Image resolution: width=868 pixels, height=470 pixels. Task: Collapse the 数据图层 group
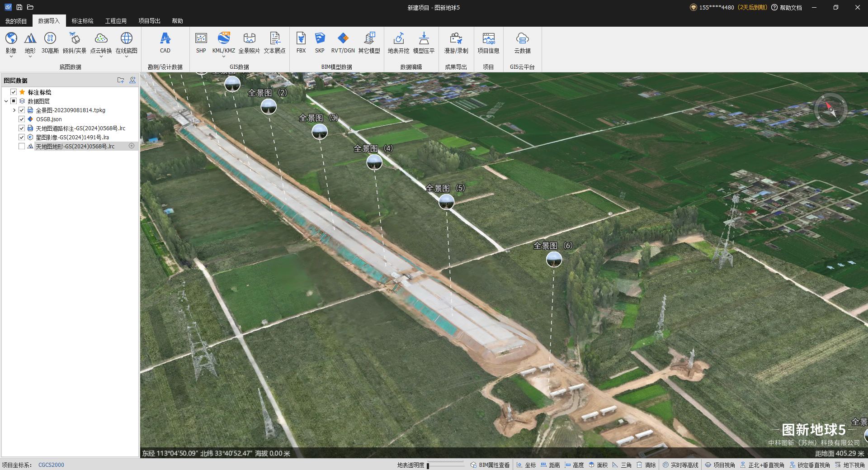coord(6,101)
